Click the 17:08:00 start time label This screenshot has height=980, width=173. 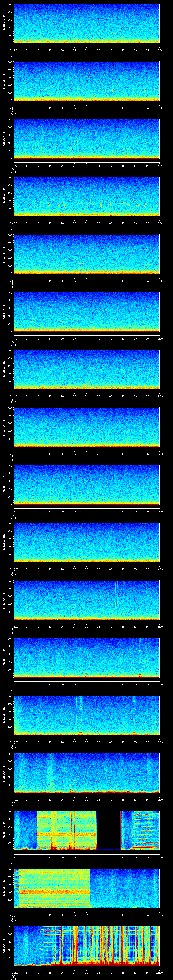[x=13, y=281]
